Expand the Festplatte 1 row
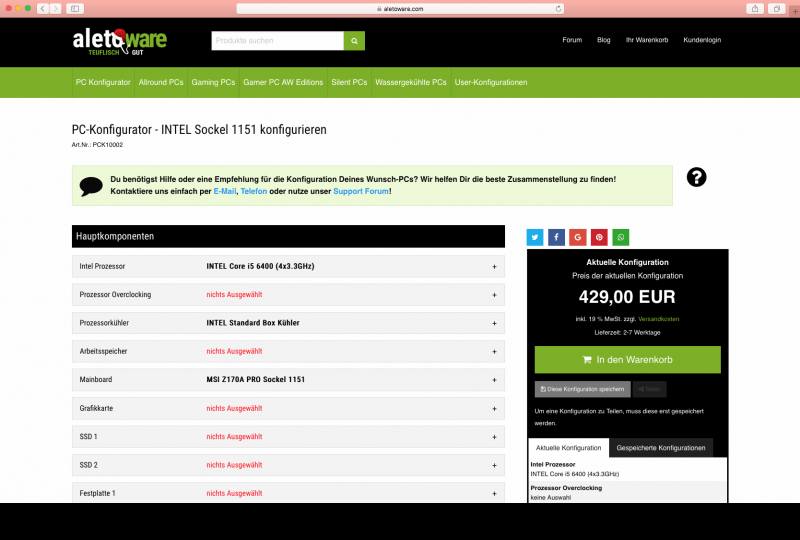The height and width of the screenshot is (540, 800). [x=288, y=493]
